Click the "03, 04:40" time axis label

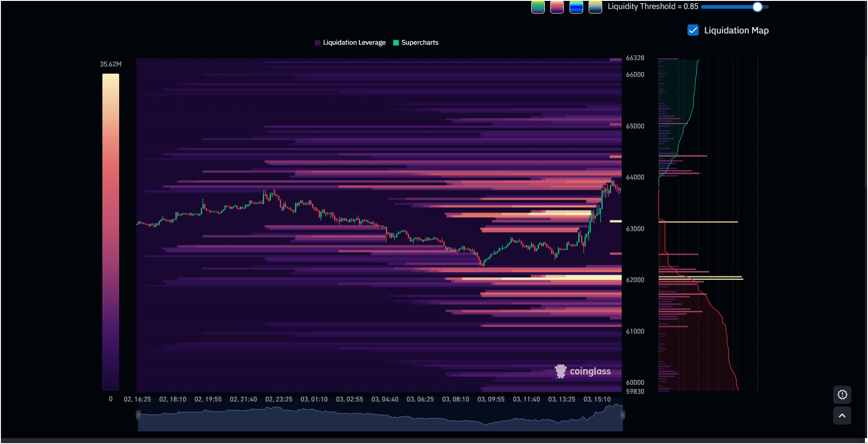click(385, 399)
